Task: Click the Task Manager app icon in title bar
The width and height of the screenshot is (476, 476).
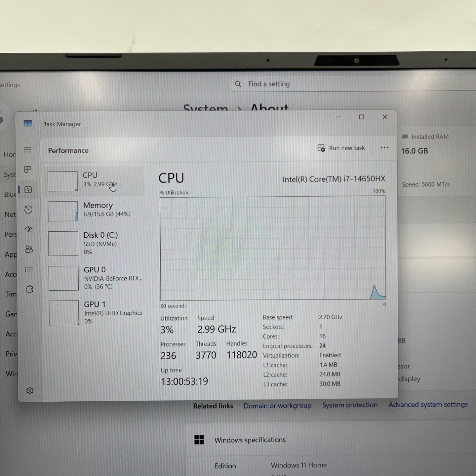Action: tap(28, 123)
